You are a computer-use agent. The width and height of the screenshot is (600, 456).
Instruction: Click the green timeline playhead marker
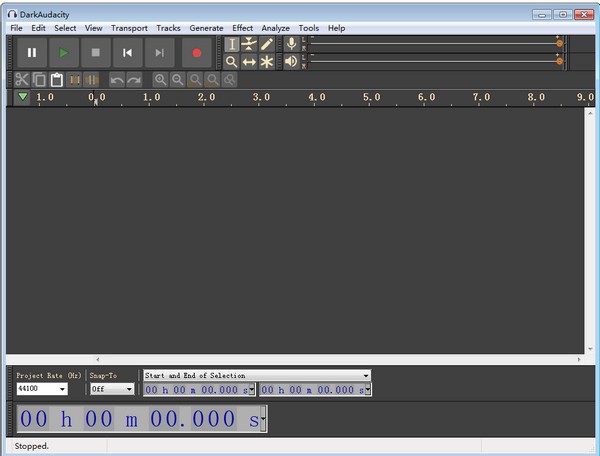(x=23, y=97)
